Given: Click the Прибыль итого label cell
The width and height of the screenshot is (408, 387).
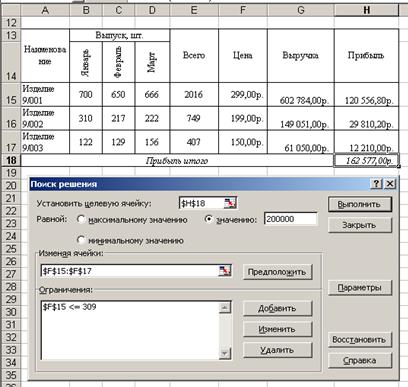Looking at the screenshot, I should [177, 161].
